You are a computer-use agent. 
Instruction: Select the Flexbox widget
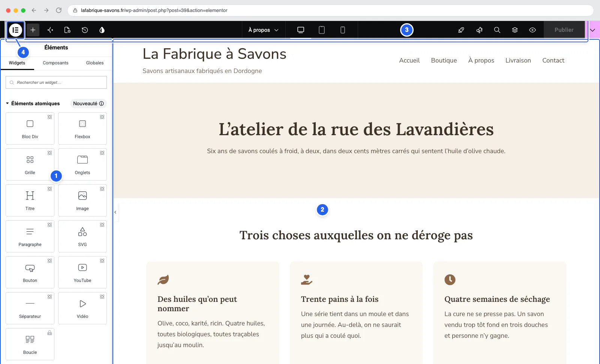click(x=82, y=128)
